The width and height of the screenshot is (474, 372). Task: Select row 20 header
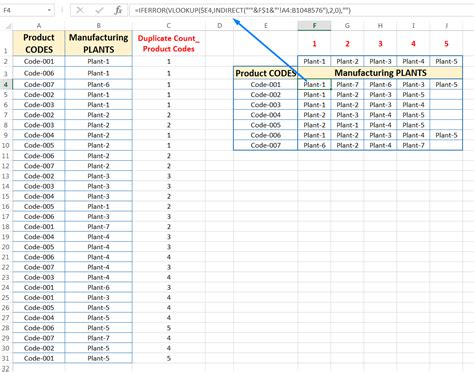point(6,247)
